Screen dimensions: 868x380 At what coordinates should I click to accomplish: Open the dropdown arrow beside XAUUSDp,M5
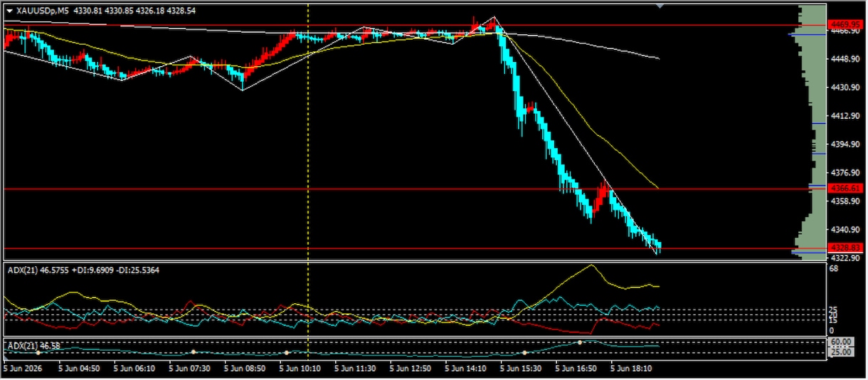(9, 11)
